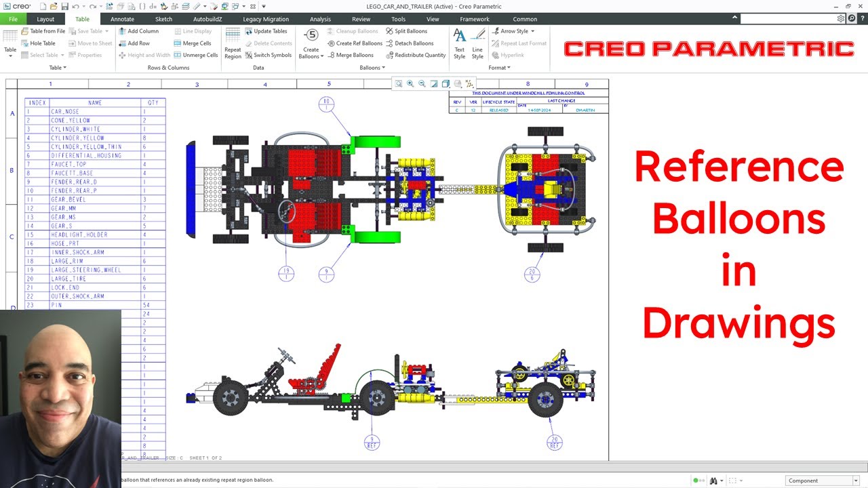Click the REF balloon for item 20

[x=554, y=443]
